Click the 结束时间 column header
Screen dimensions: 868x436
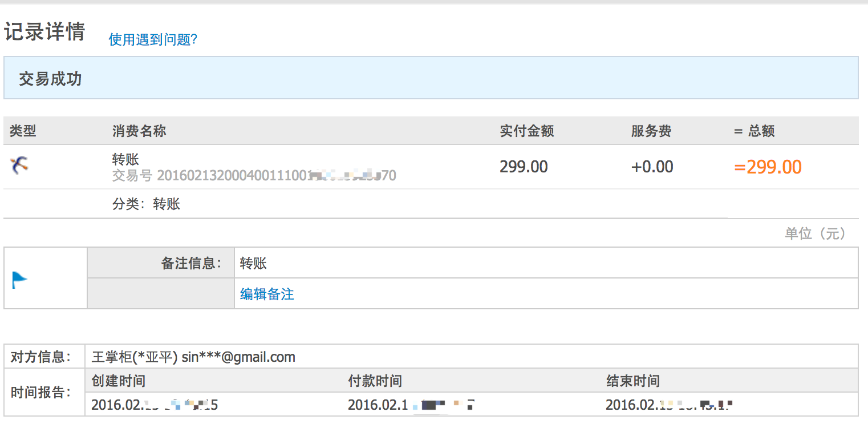[x=632, y=381]
